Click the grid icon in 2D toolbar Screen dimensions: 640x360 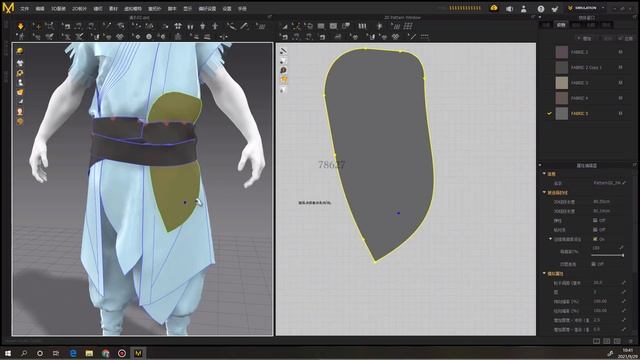pyautogui.click(x=408, y=26)
